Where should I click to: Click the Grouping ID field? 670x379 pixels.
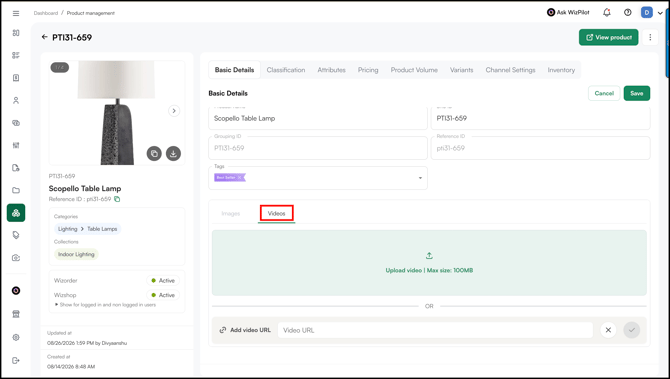[x=317, y=148]
